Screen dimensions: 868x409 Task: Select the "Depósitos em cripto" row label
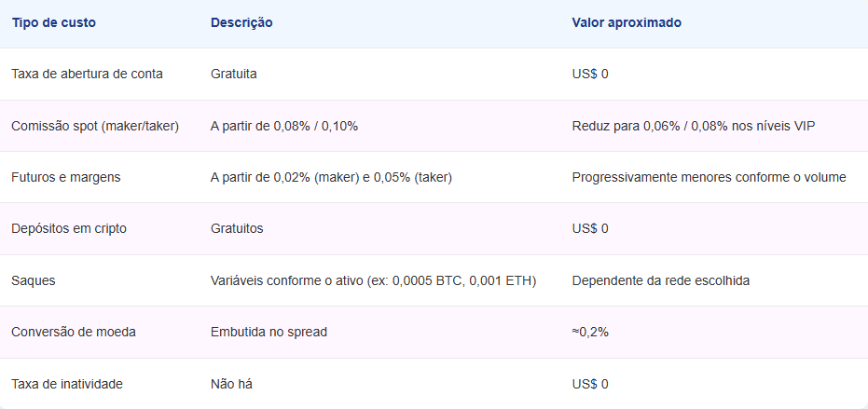[x=70, y=228]
